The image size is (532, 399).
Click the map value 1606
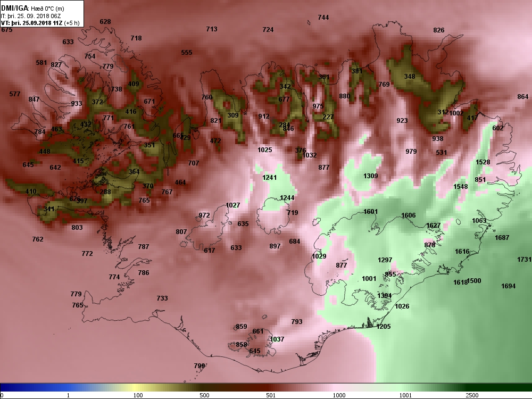click(409, 215)
